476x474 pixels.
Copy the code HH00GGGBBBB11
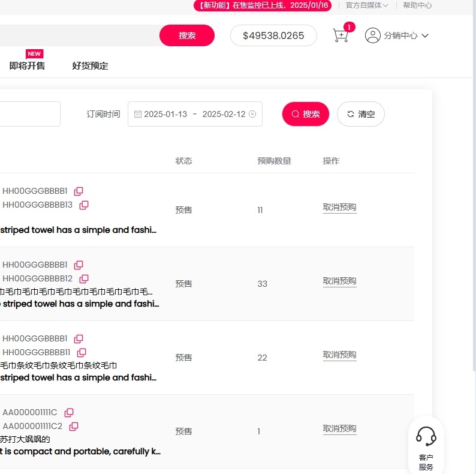point(82,353)
